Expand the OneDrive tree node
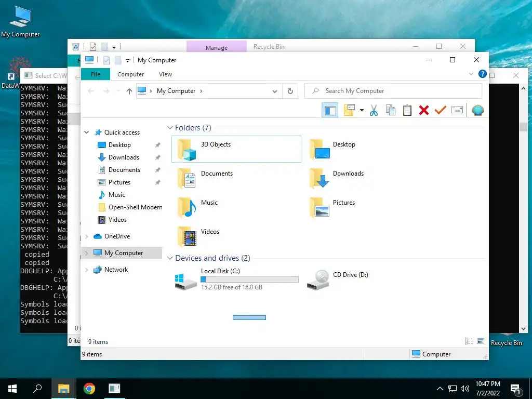Screen dimensions: 532x399 pyautogui.click(x=87, y=236)
